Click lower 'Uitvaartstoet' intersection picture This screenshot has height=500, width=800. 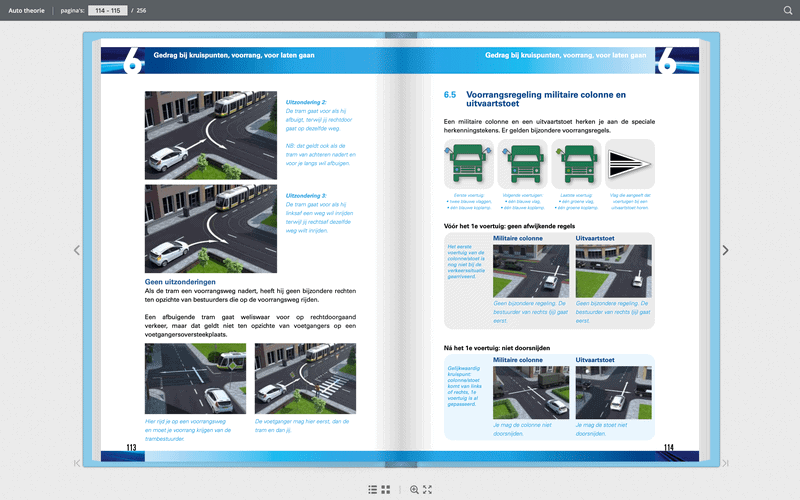[x=614, y=393]
